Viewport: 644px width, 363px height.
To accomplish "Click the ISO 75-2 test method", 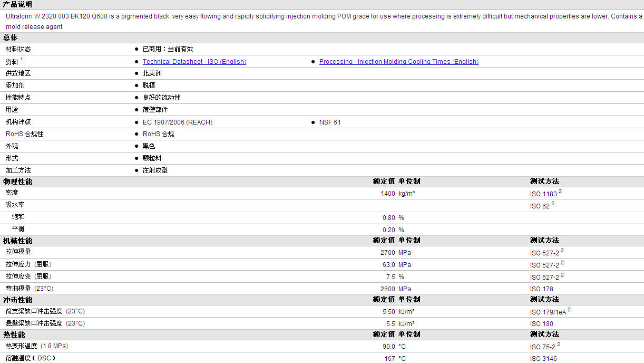I will pyautogui.click(x=543, y=347).
